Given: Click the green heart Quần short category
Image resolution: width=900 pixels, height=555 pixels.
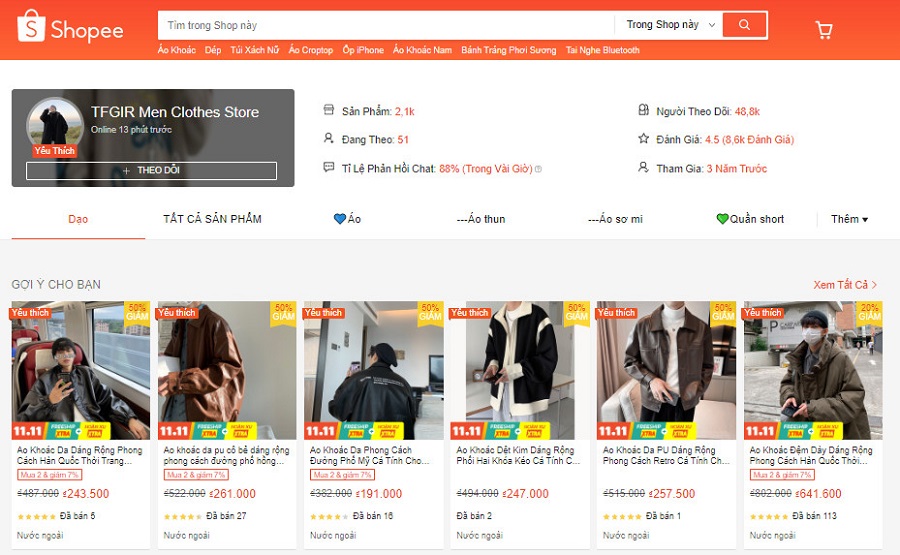Looking at the screenshot, I should click(x=750, y=219).
